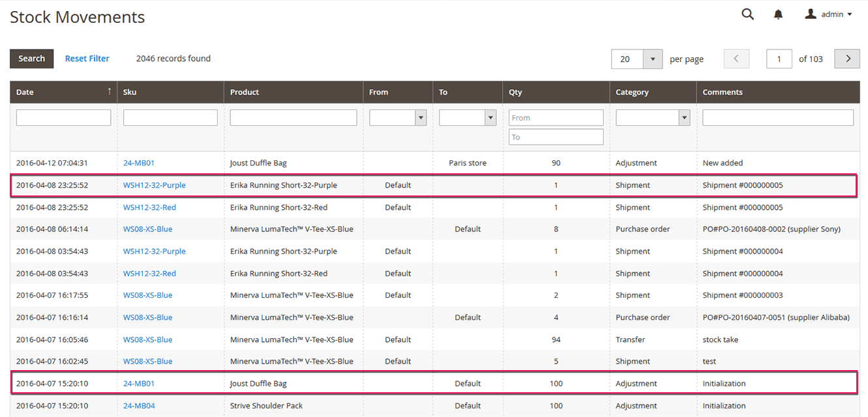Open the 24-MB04 SKU link
This screenshot has width=868, height=417.
(139, 406)
